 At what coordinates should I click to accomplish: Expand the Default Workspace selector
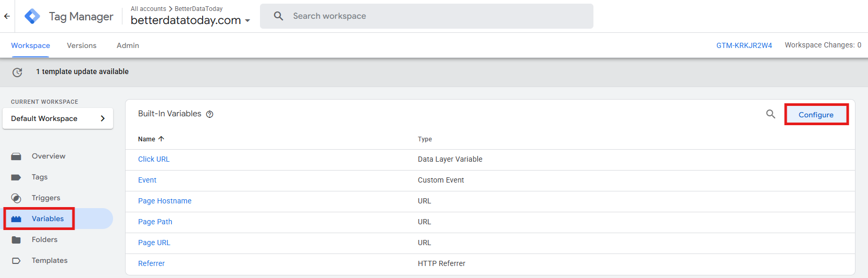58,118
